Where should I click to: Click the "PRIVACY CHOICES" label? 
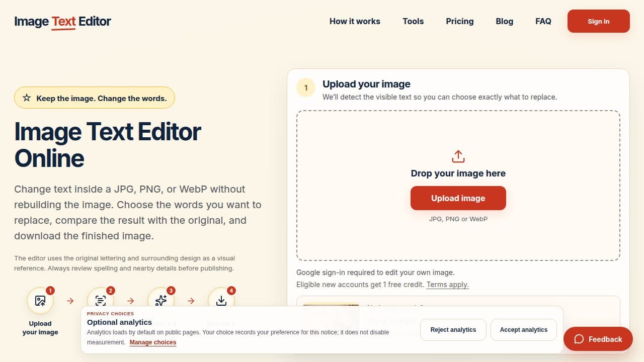coord(110,314)
